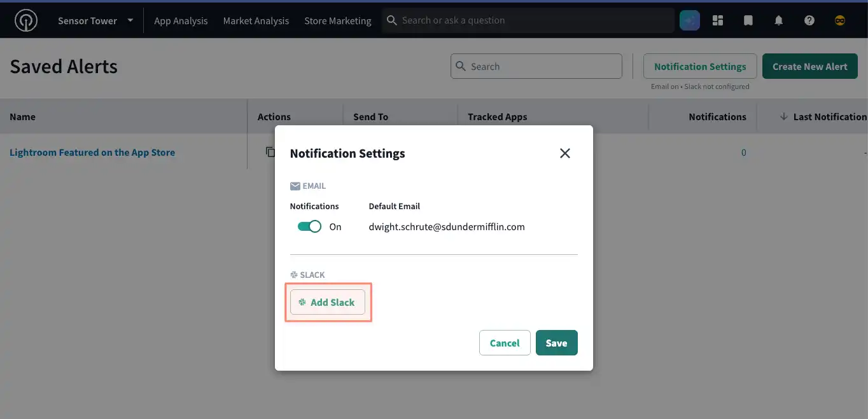This screenshot has height=419, width=868.
Task: Click the Sensor Tower logo icon
Action: pos(26,20)
